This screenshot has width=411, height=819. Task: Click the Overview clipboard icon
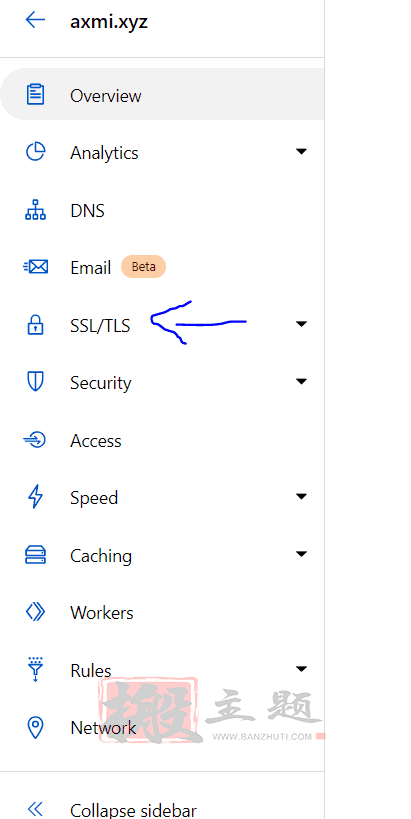click(x=35, y=95)
